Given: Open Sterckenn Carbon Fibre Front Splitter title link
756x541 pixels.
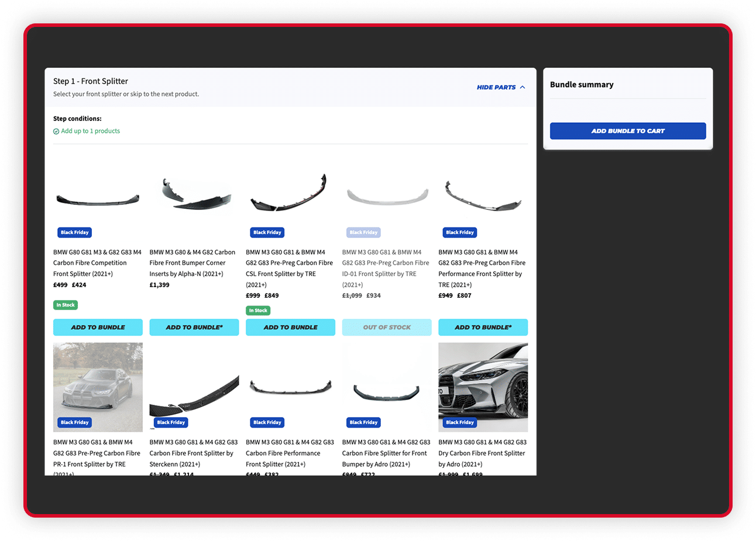Looking at the screenshot, I should coord(193,453).
